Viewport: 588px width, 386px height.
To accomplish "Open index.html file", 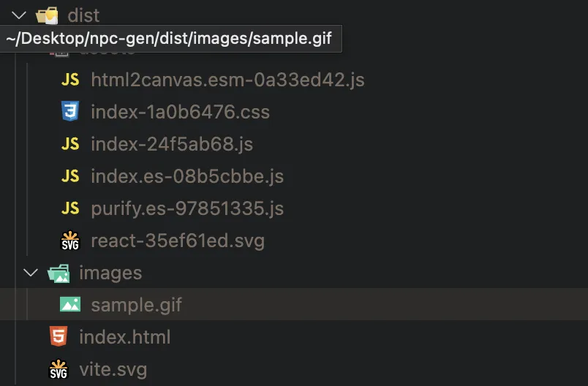I will click(x=125, y=337).
